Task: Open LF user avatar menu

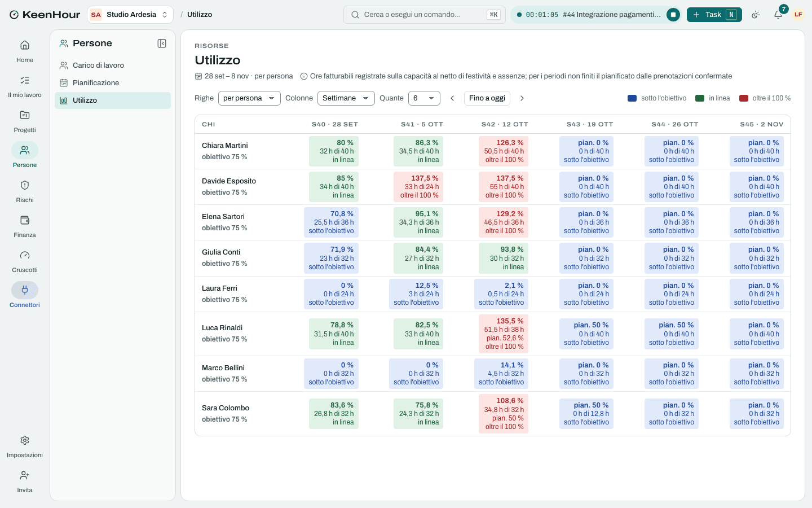Action: point(798,15)
